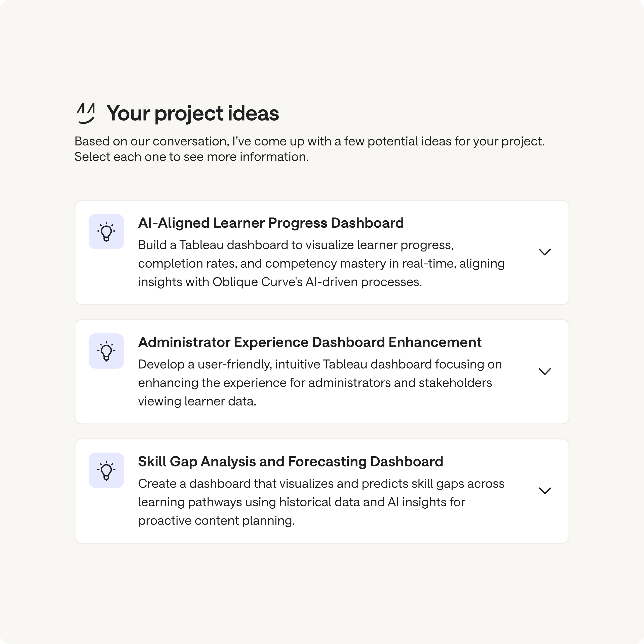Click the 'Oblique Curve's AI-driven processes' line
The image size is (644, 644).
coord(280,282)
